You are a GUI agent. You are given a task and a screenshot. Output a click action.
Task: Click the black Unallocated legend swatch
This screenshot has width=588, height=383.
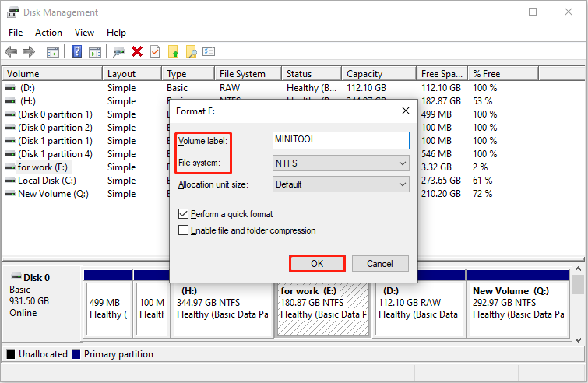click(x=11, y=354)
